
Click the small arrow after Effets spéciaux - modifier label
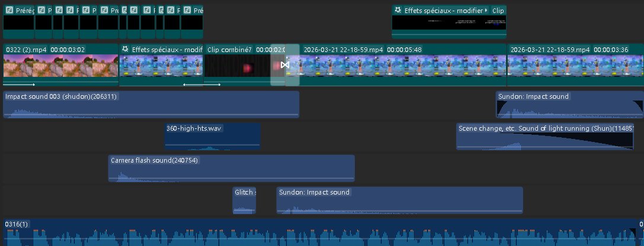[486, 10]
